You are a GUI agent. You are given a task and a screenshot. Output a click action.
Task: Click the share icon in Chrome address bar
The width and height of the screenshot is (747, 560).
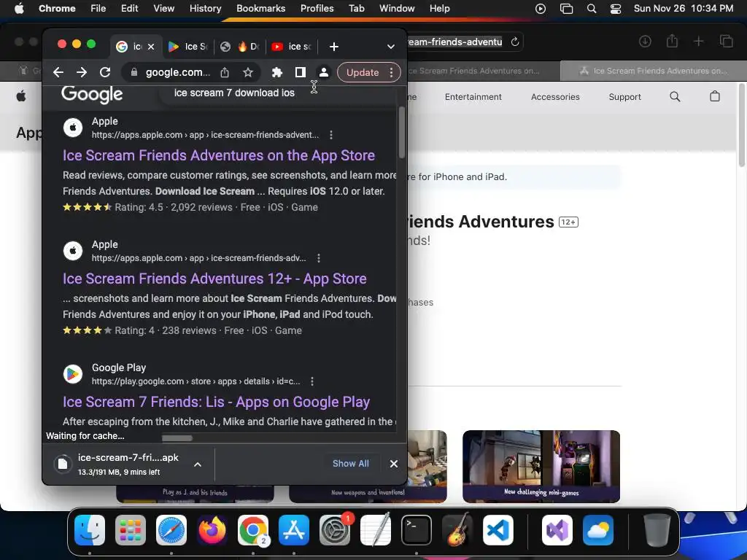pyautogui.click(x=225, y=72)
